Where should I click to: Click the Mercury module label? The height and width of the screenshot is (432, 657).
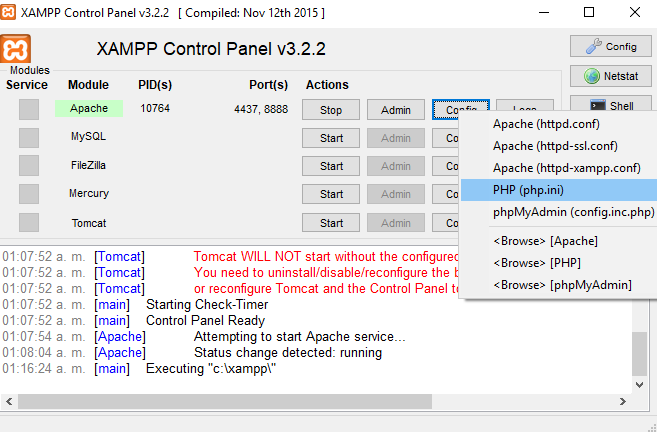[x=89, y=193]
